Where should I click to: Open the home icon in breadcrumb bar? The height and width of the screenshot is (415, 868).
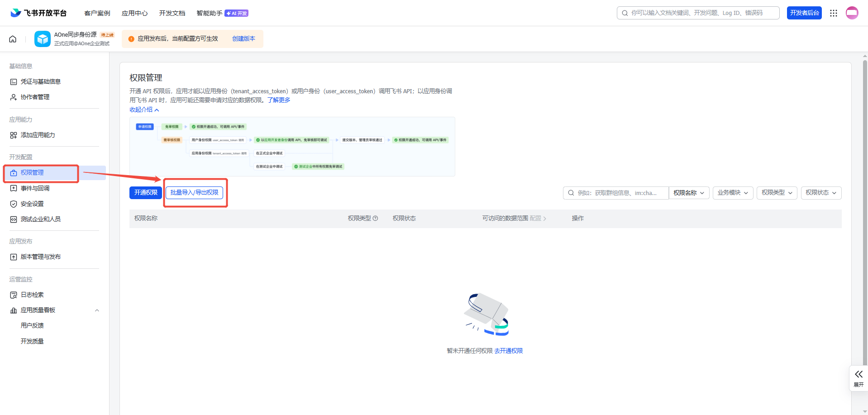[13, 39]
